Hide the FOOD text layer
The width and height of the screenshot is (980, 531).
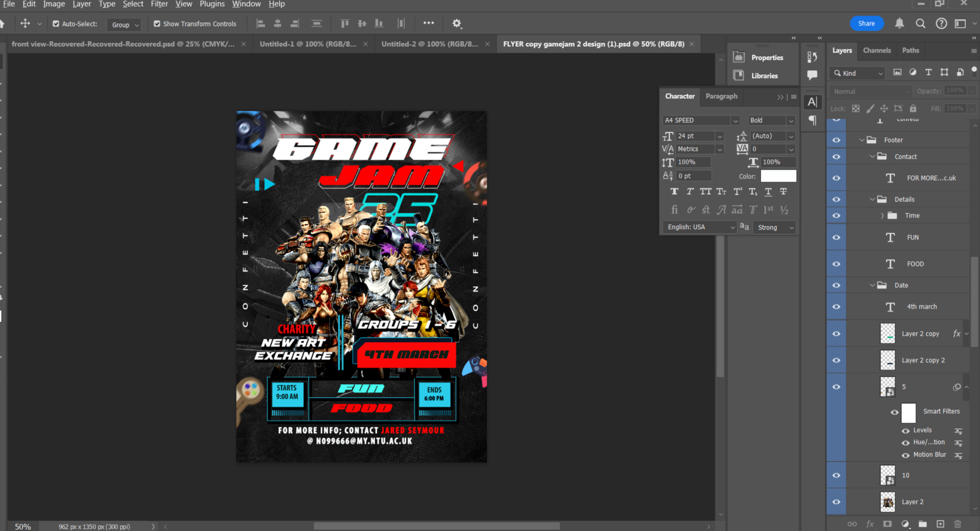(x=836, y=264)
